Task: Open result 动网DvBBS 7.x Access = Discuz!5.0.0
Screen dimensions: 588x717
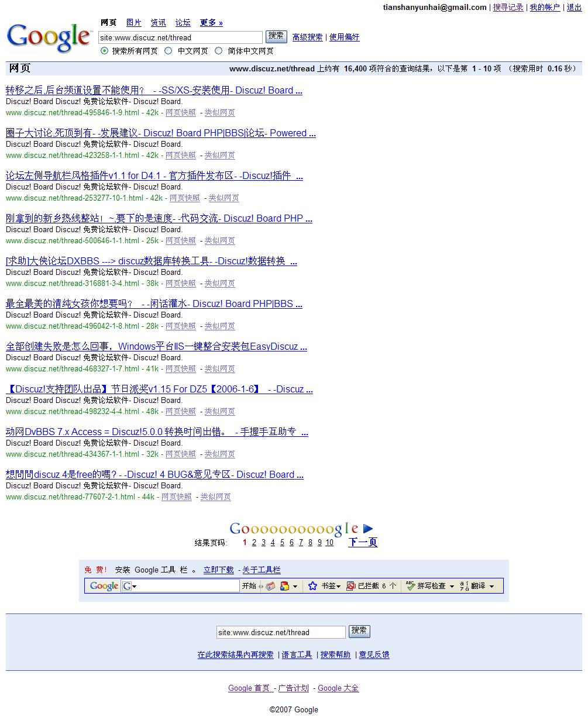Action: 157,432
